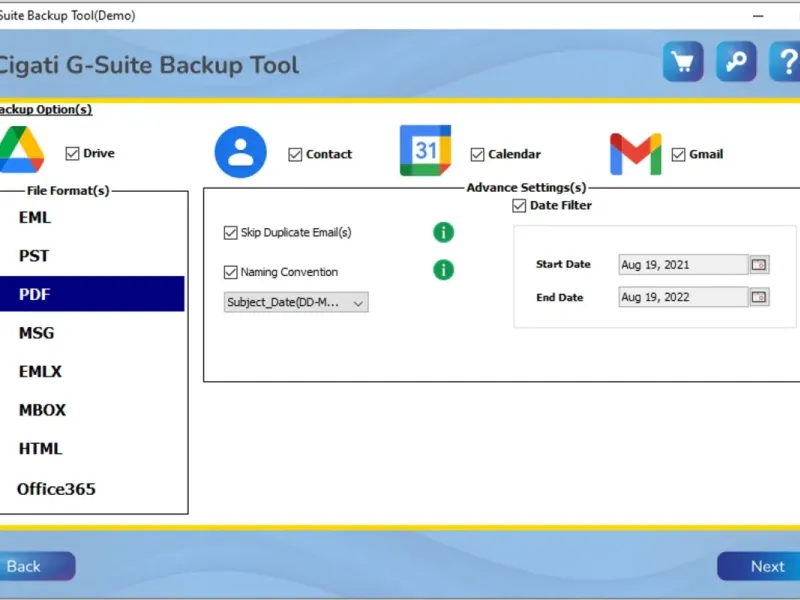
Task: Select the MBOX file format
Action: click(x=42, y=410)
